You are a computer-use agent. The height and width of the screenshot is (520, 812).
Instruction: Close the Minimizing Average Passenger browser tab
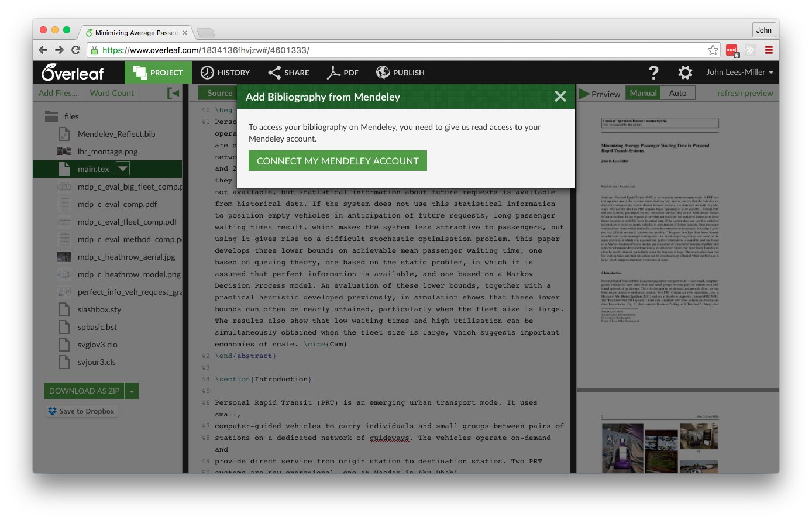point(185,33)
